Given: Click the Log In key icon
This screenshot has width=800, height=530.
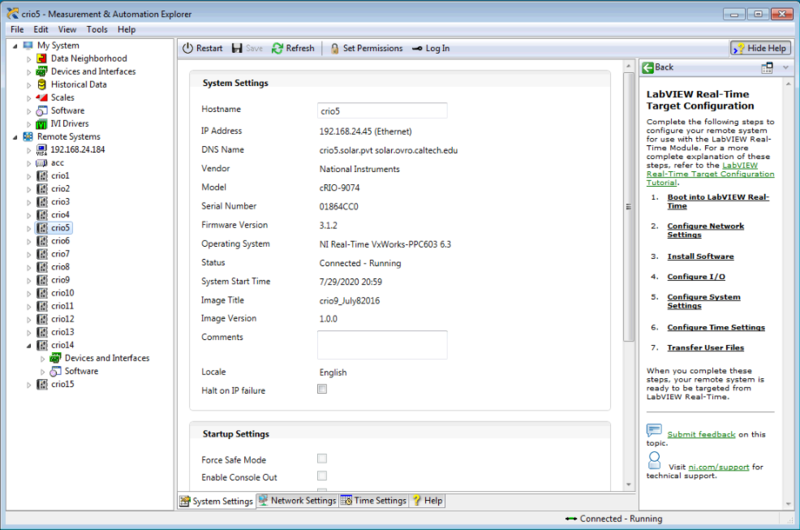Looking at the screenshot, I should coord(417,48).
